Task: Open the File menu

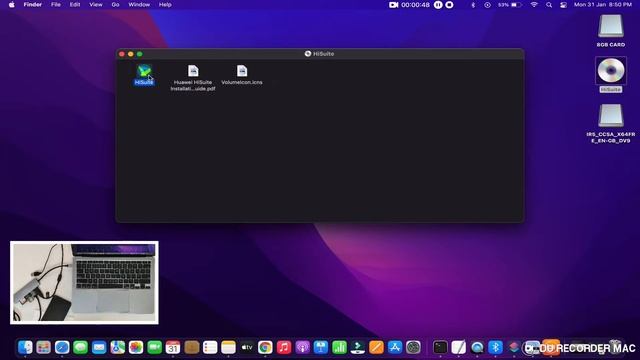Action: point(56,4)
